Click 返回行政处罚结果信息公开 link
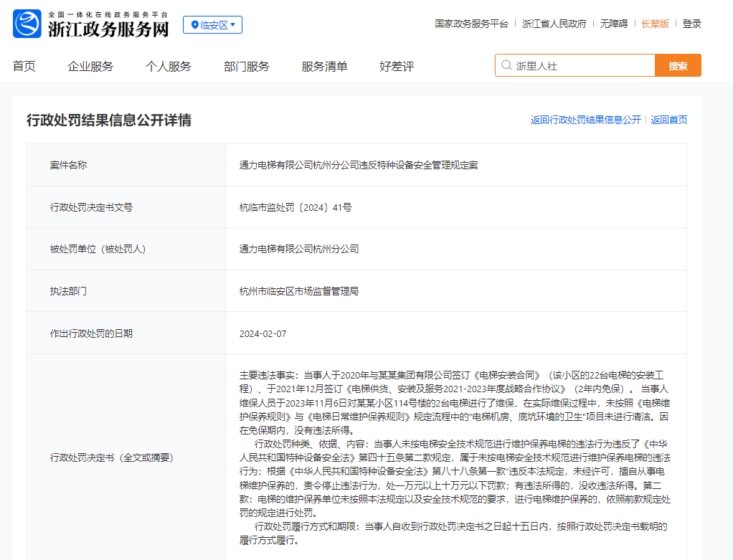The image size is (733, 560). 586,120
